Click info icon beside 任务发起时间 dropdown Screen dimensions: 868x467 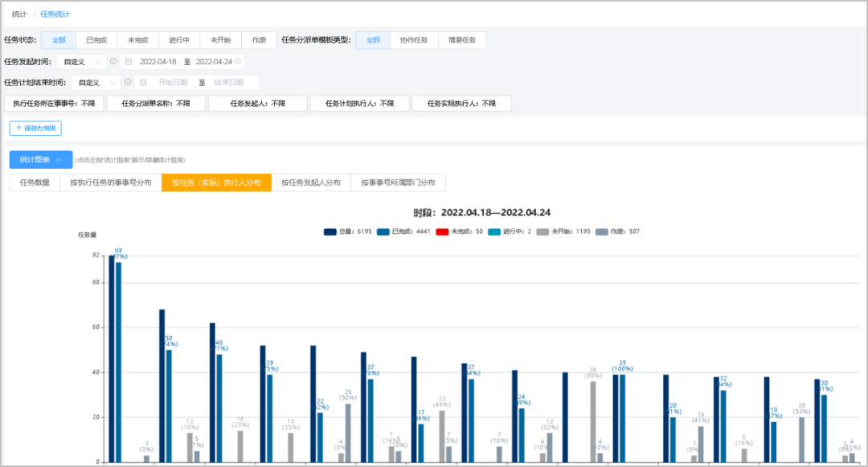[x=113, y=61]
